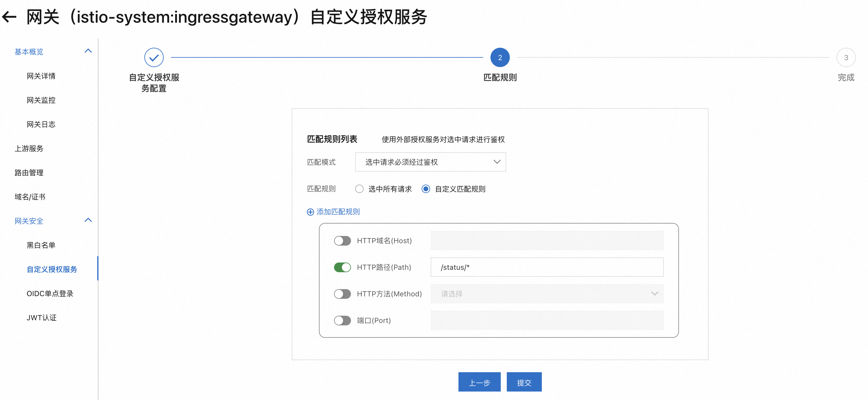
Task: Select the 自定义匹配规则 radio option
Action: (426, 189)
